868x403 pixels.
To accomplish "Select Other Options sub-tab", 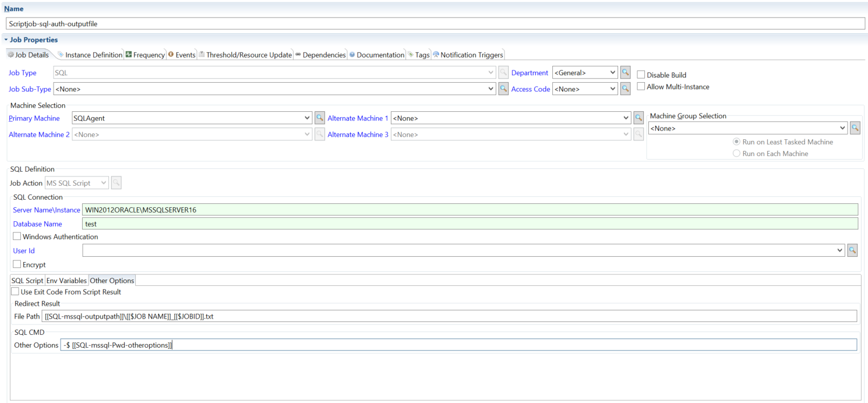I will pyautogui.click(x=112, y=281).
